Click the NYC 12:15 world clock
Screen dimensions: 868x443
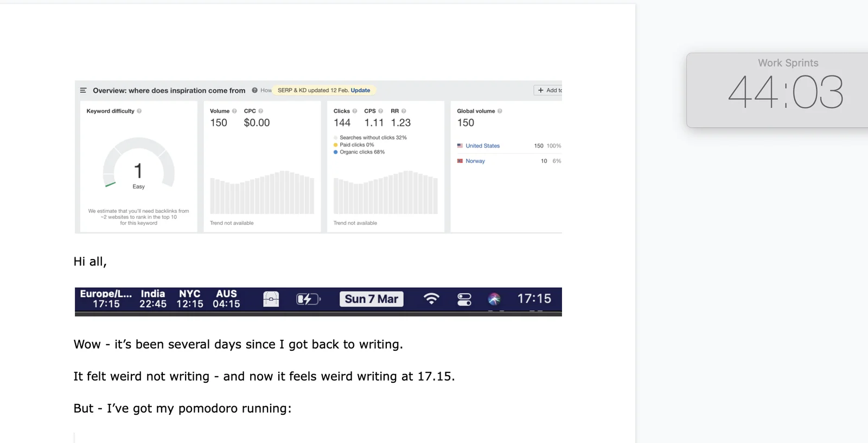tap(190, 299)
